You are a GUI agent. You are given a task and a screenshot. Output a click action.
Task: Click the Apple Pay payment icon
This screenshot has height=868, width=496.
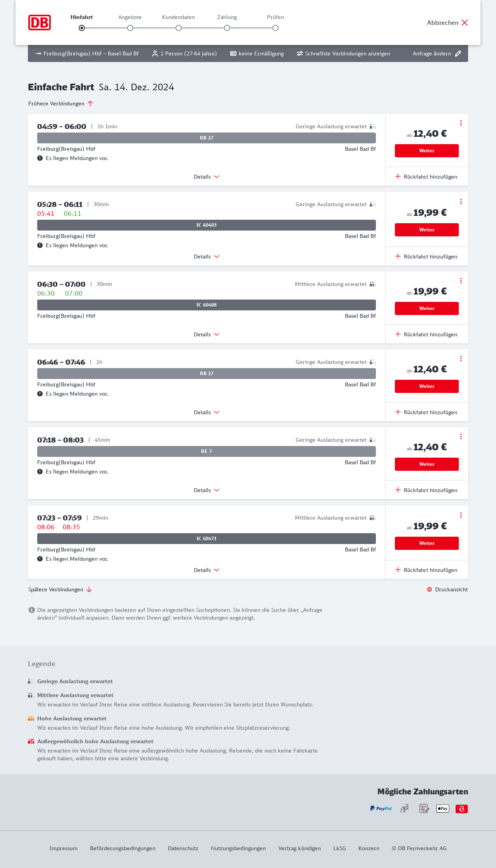click(443, 808)
